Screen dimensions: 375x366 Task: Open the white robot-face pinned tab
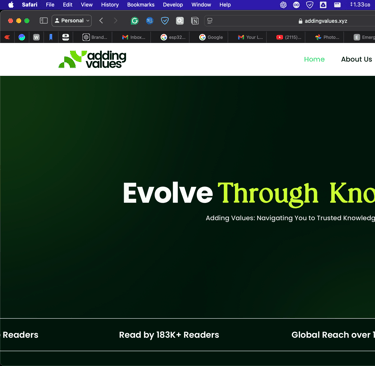point(65,37)
